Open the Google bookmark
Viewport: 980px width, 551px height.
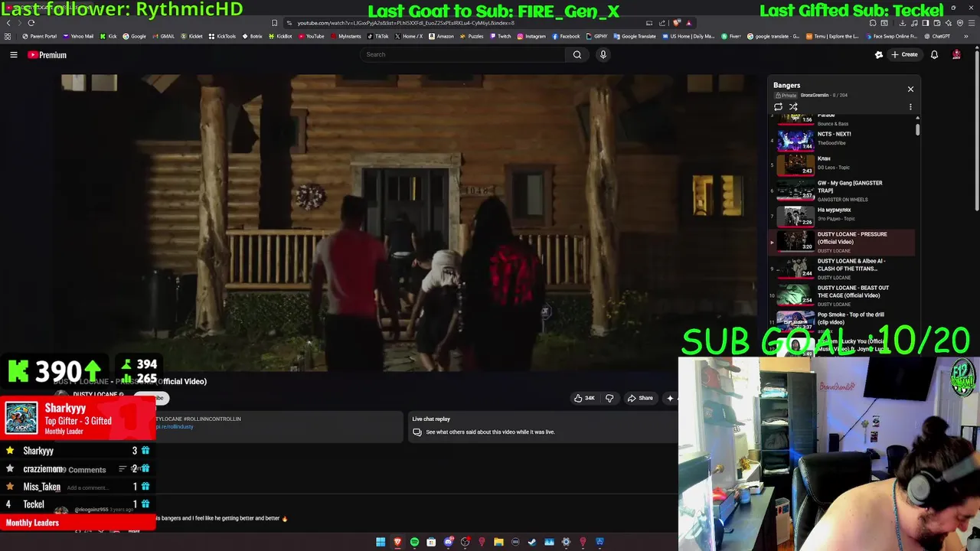point(135,36)
